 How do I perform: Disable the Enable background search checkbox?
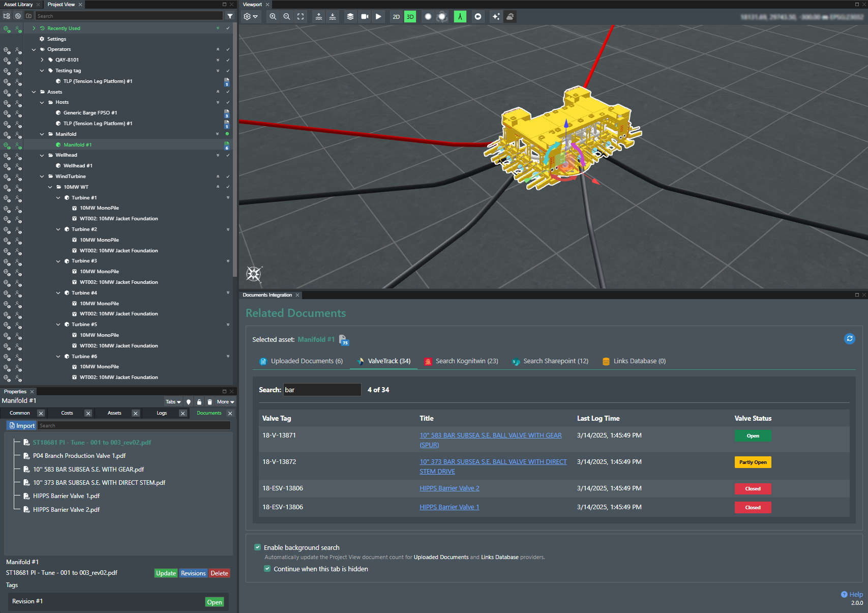coord(258,547)
